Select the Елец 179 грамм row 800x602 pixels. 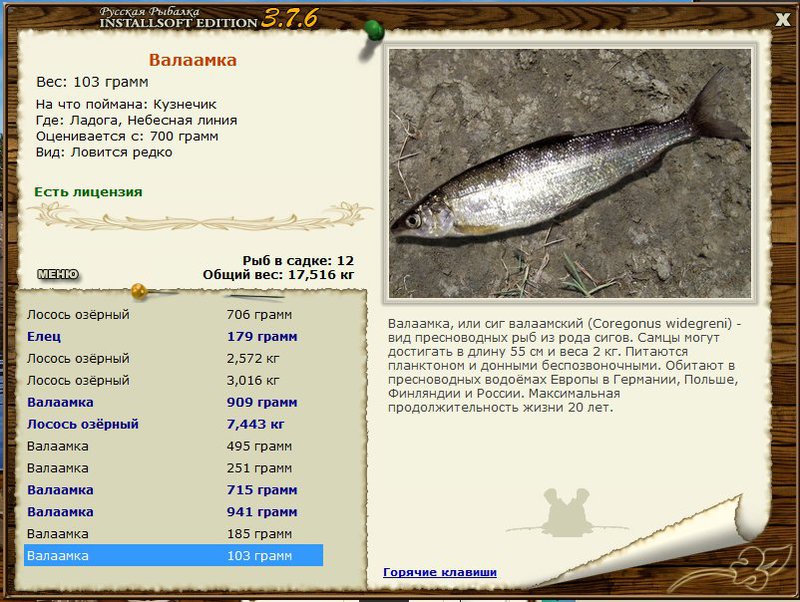[173, 336]
